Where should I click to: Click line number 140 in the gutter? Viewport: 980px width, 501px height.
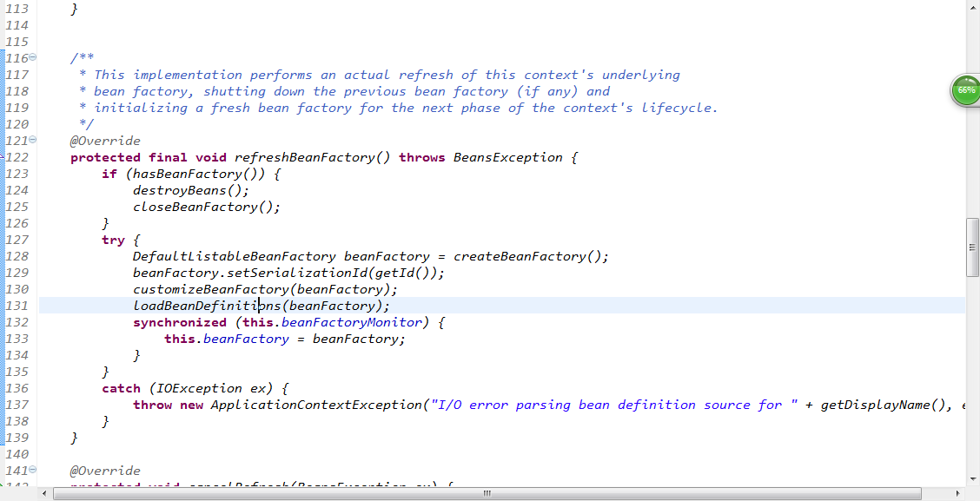tap(17, 454)
